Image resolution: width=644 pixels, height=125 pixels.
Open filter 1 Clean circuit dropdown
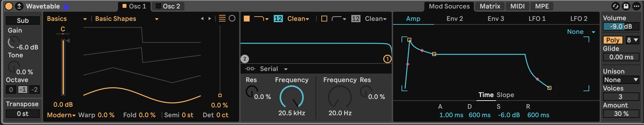(x=298, y=19)
